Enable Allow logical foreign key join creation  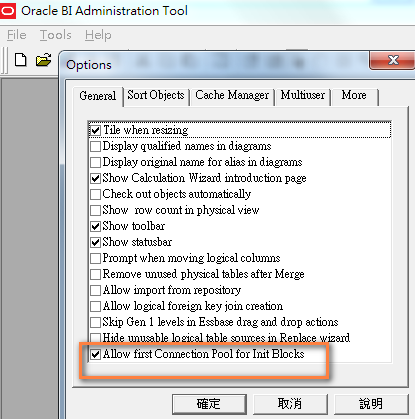(95, 306)
